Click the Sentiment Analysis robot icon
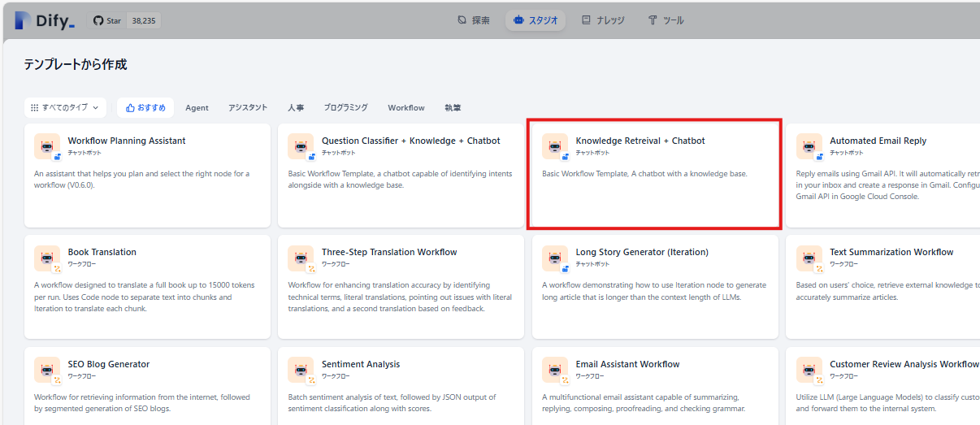Image resolution: width=980 pixels, height=425 pixels. click(x=301, y=370)
